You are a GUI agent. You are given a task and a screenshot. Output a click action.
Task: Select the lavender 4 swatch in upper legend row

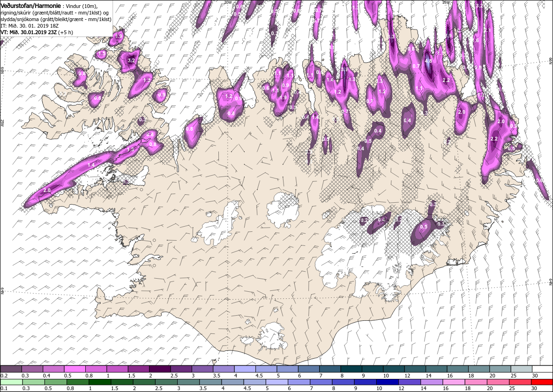coord(245,369)
